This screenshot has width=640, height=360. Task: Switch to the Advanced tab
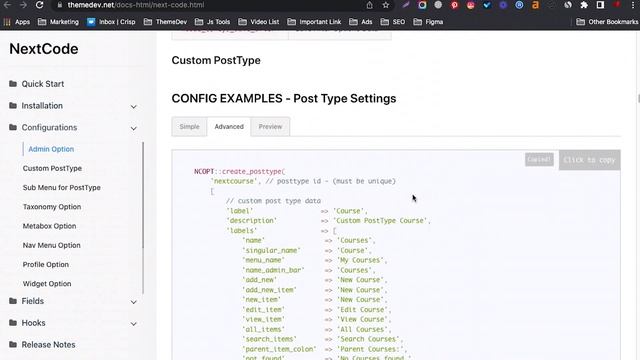tap(229, 127)
